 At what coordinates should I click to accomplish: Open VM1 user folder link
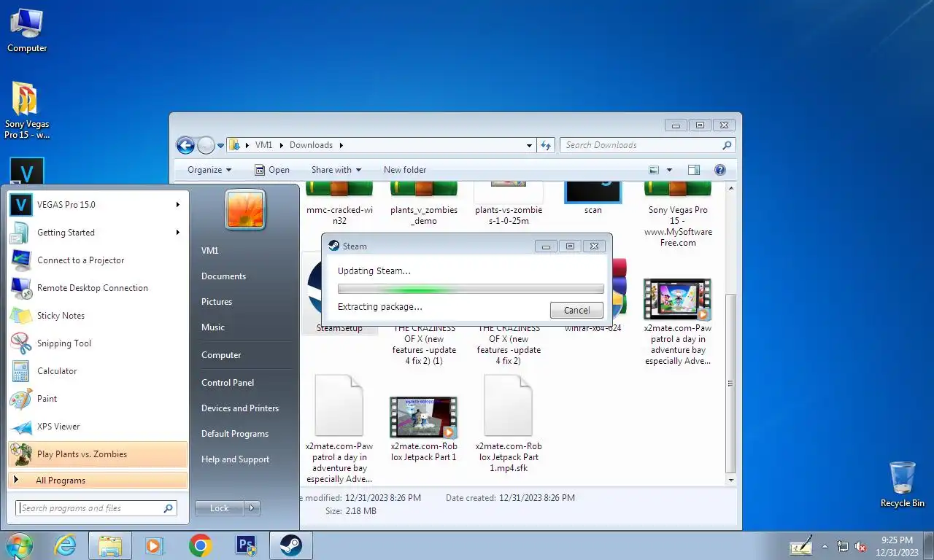click(210, 251)
